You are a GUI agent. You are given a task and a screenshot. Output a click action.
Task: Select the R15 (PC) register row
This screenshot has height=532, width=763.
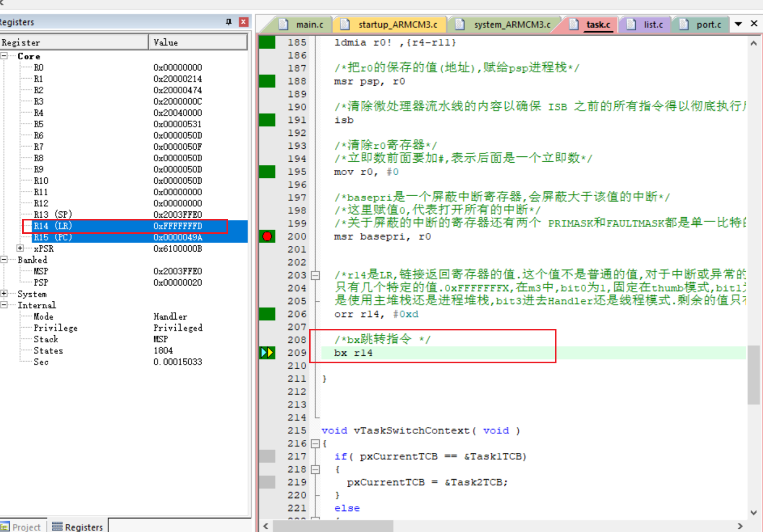[x=123, y=237]
